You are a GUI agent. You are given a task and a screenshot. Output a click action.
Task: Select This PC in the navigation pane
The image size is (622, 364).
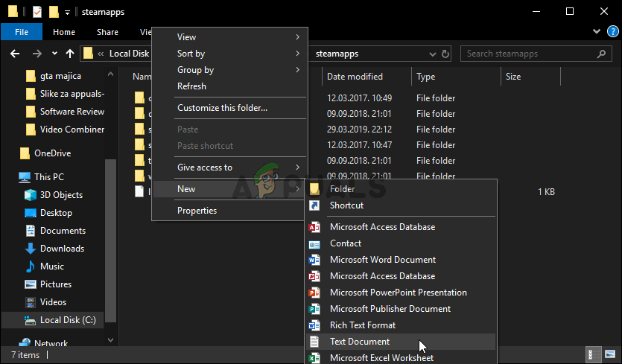pyautogui.click(x=49, y=177)
